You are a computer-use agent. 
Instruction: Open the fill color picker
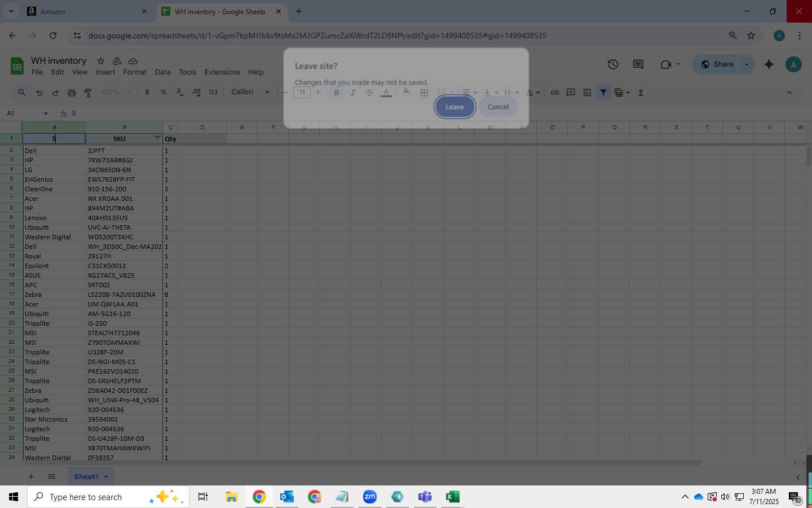pos(407,93)
